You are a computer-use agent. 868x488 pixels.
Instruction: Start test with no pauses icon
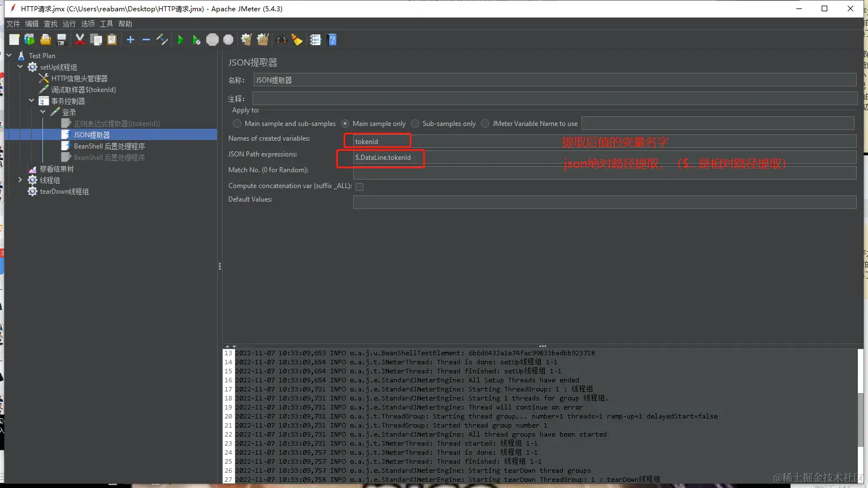196,40
